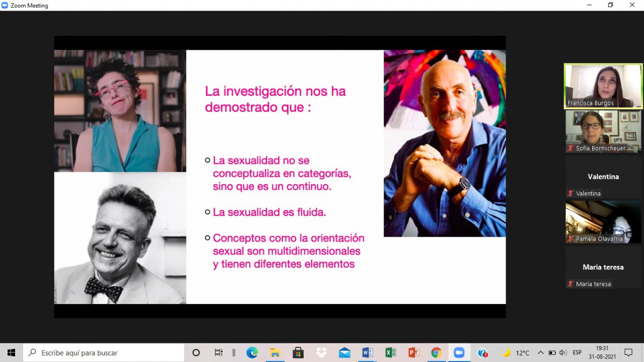Image resolution: width=644 pixels, height=362 pixels.
Task: Select Valentina participant tile
Action: pos(603,176)
